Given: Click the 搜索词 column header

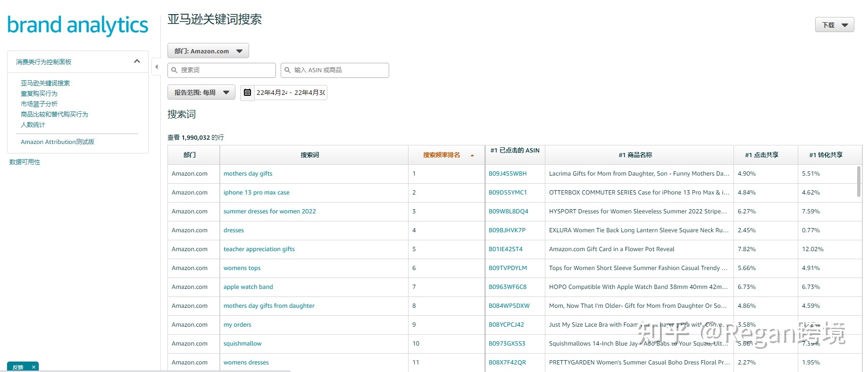Looking at the screenshot, I should coord(314,155).
